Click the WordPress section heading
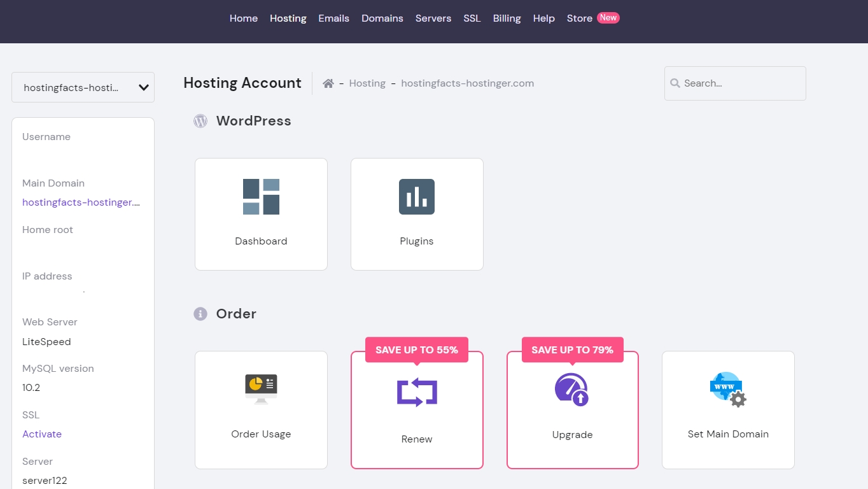The width and height of the screenshot is (868, 489). point(253,121)
